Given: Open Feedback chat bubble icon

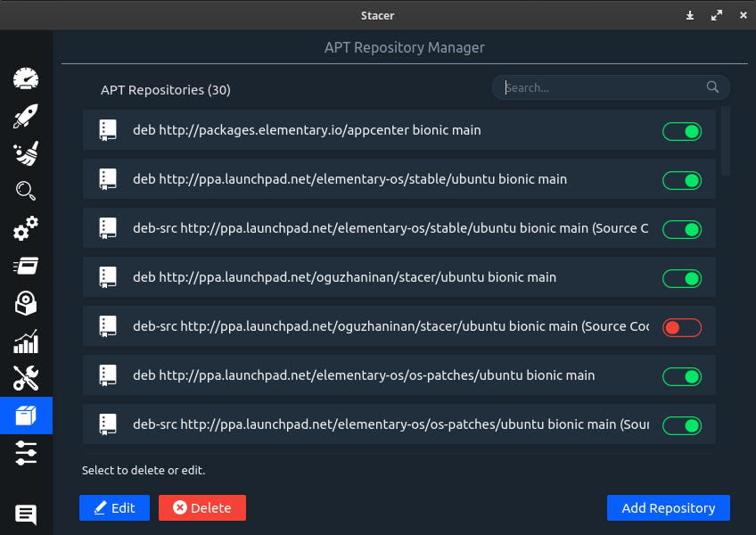Looking at the screenshot, I should (26, 514).
